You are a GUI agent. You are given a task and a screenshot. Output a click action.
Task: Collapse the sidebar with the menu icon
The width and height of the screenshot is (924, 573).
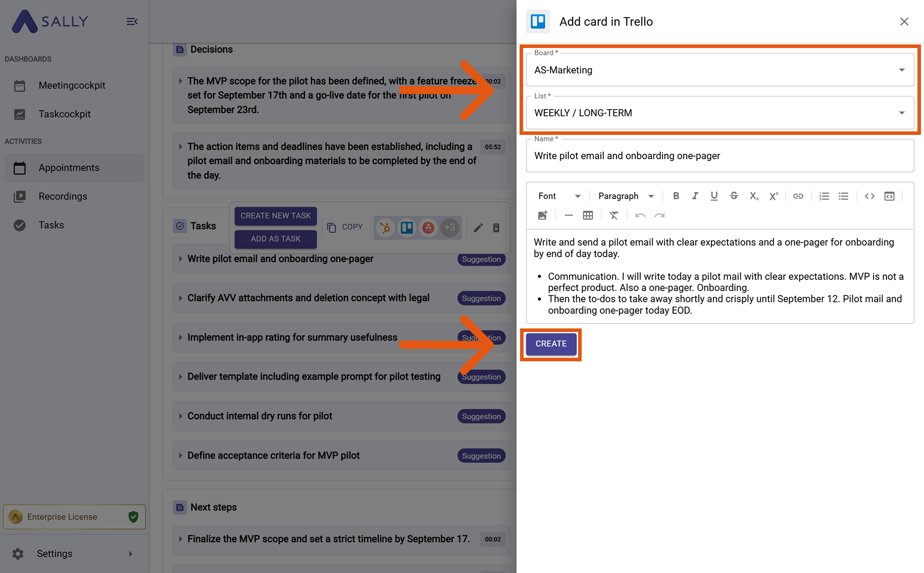(x=132, y=21)
